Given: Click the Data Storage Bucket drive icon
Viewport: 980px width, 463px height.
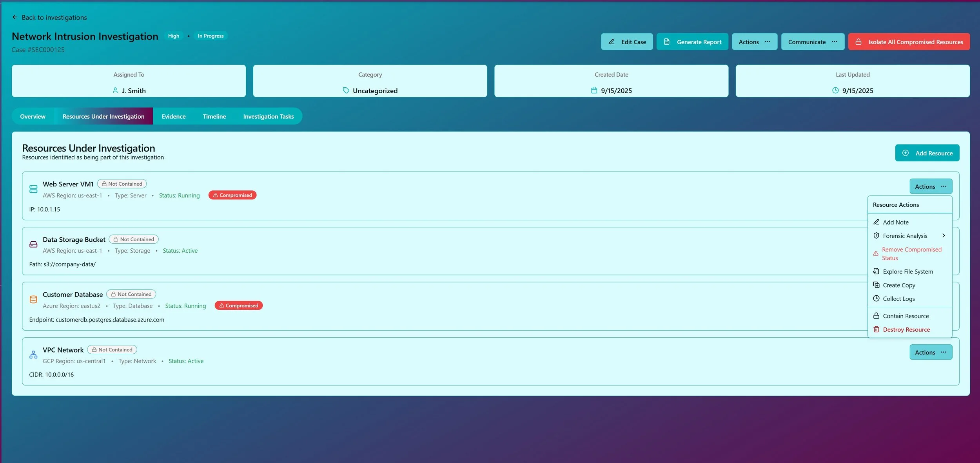Looking at the screenshot, I should tap(33, 244).
